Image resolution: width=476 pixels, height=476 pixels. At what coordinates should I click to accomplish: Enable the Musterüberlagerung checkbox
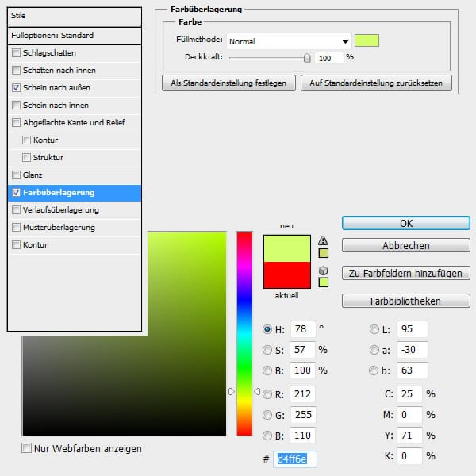(x=16, y=228)
